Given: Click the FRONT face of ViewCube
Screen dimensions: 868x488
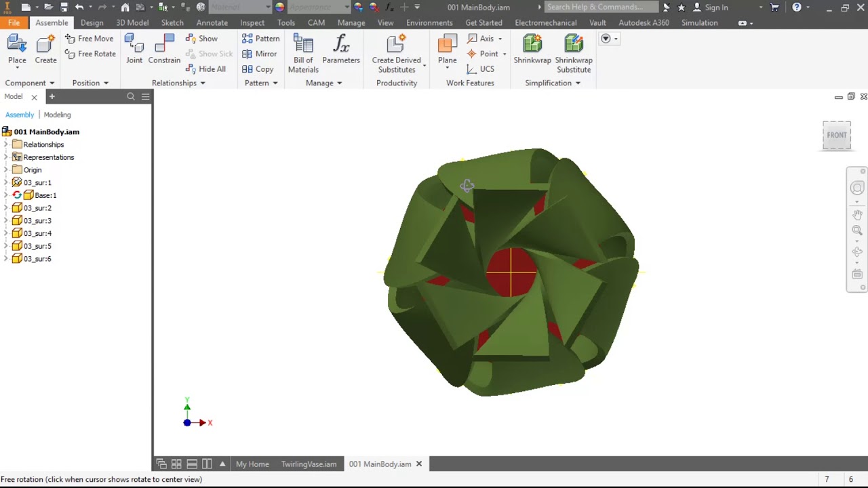Looking at the screenshot, I should pos(837,135).
